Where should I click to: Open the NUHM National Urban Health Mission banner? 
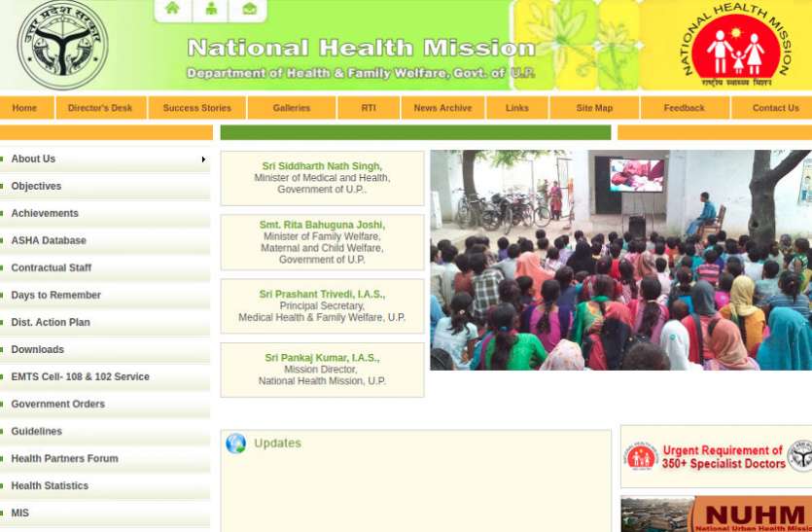coord(717,514)
